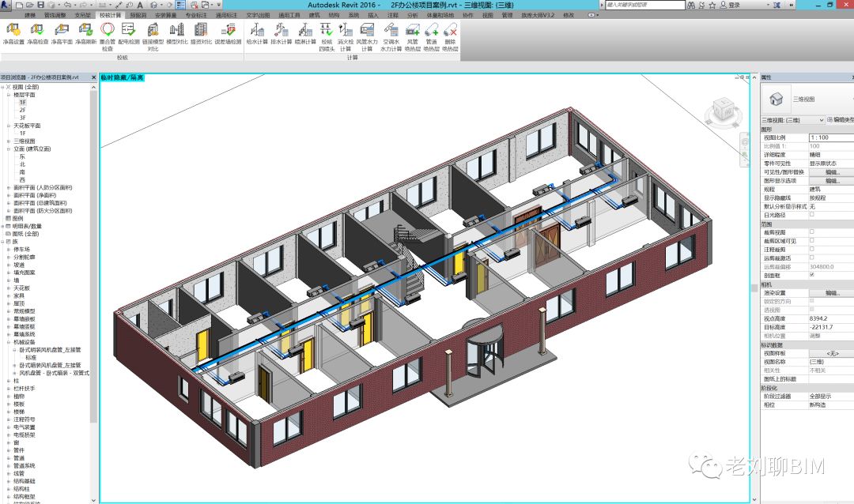Add 风管绝热层 duct insulation

click(x=412, y=37)
